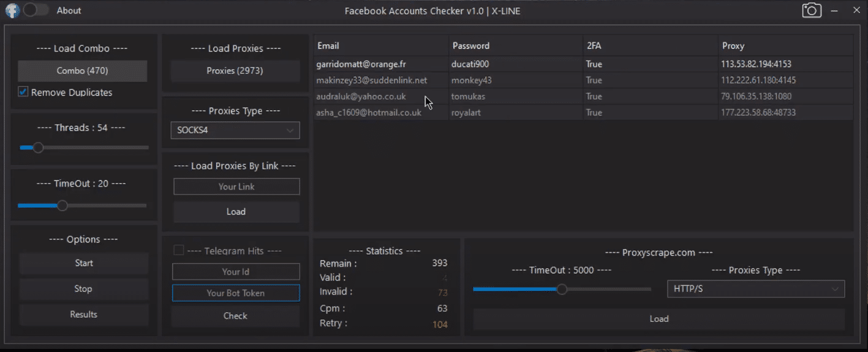The image size is (868, 352).
Task: Click the globe app logo icon
Action: click(12, 10)
